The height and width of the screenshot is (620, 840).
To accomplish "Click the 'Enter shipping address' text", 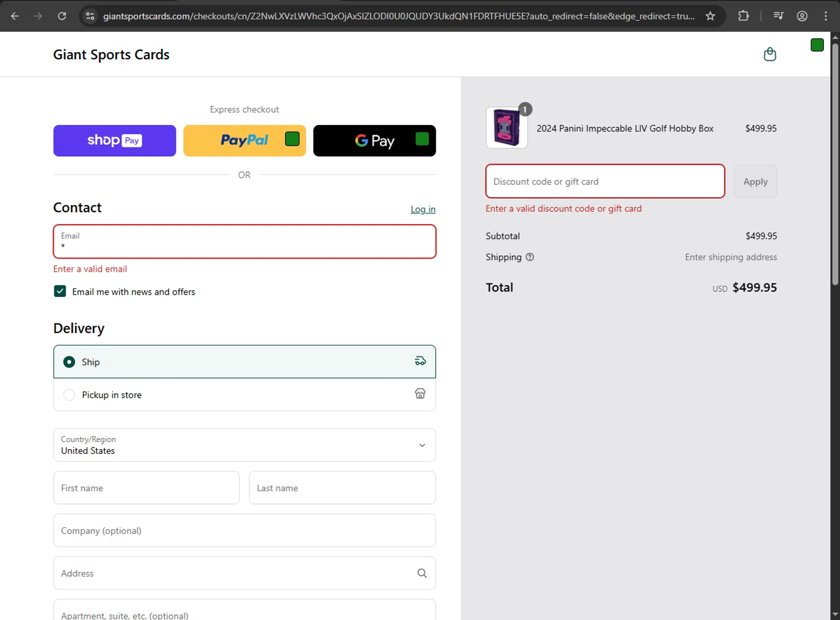I will point(731,257).
